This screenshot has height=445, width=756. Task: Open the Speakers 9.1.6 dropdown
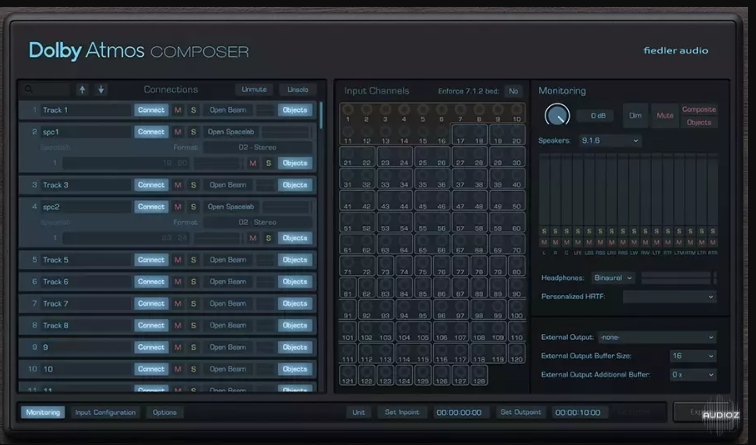click(x=609, y=141)
